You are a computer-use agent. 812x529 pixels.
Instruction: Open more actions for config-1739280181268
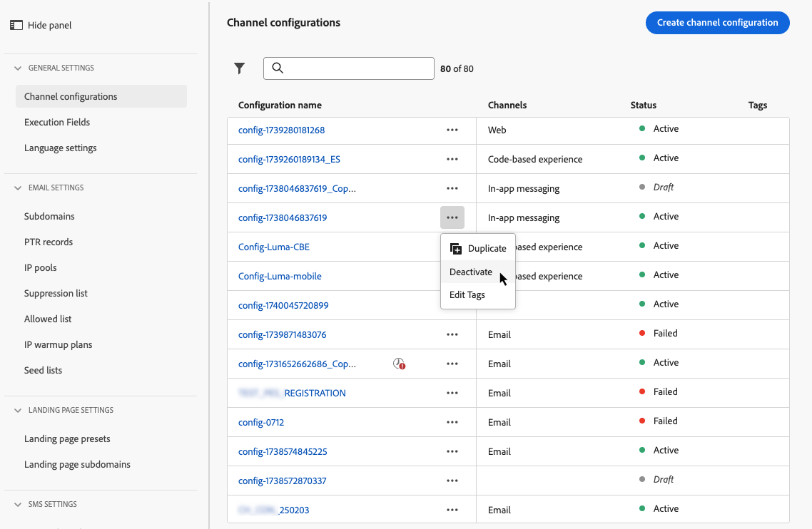452,130
